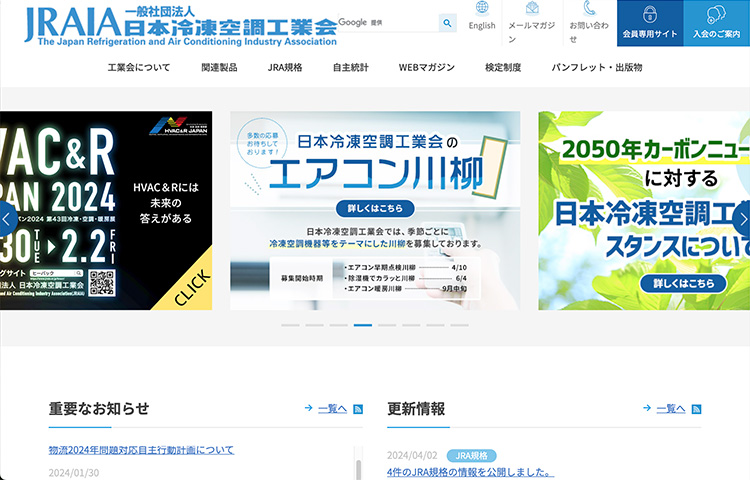
Task: Open 自主統計 menu
Action: tap(351, 67)
